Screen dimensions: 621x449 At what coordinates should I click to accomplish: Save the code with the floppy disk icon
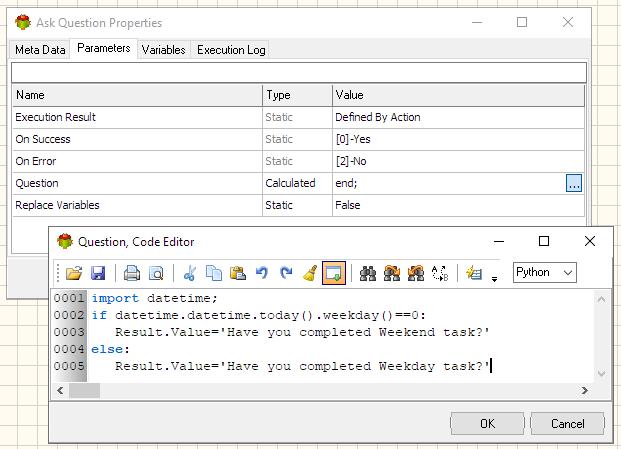click(x=98, y=273)
